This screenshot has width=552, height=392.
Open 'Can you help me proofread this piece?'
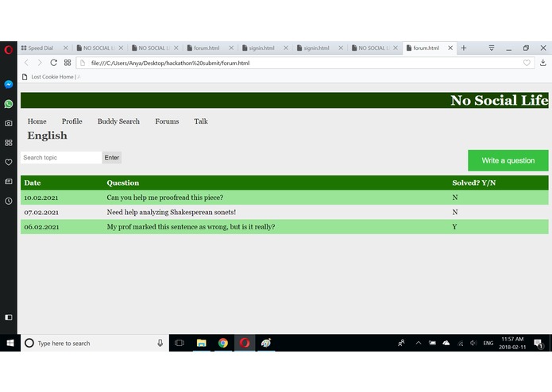pos(164,198)
